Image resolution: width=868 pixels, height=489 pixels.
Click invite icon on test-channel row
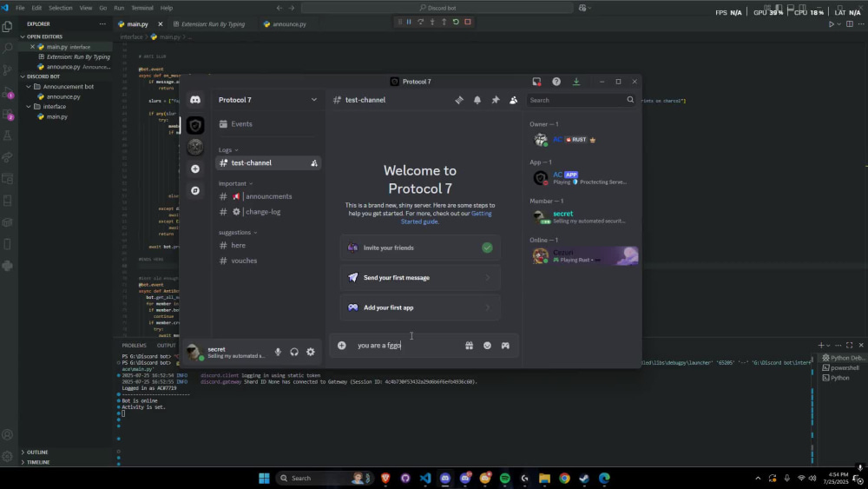coord(314,162)
